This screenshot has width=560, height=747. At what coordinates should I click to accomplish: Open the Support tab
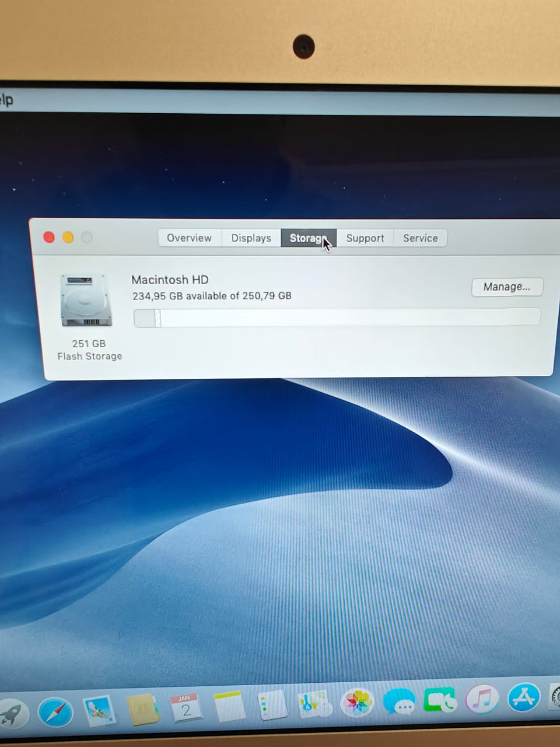(x=365, y=238)
